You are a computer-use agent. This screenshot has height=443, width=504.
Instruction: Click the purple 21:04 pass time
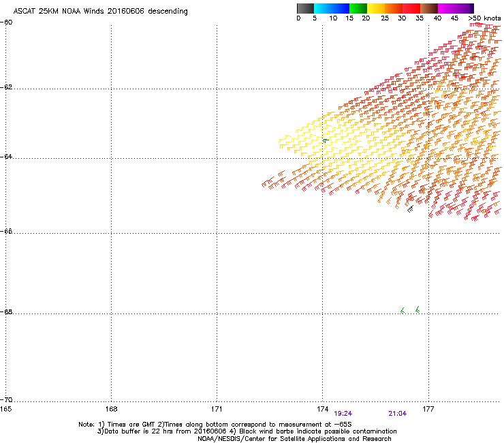[398, 414]
